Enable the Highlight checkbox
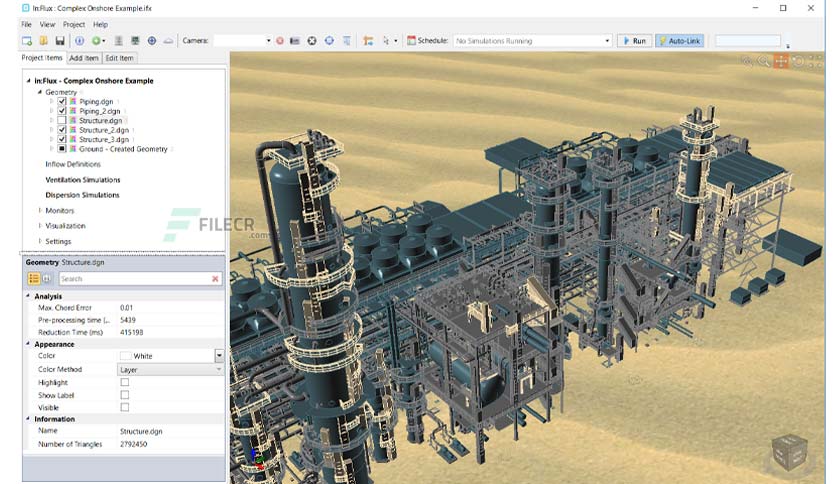This screenshot has width=836, height=484. [125, 382]
